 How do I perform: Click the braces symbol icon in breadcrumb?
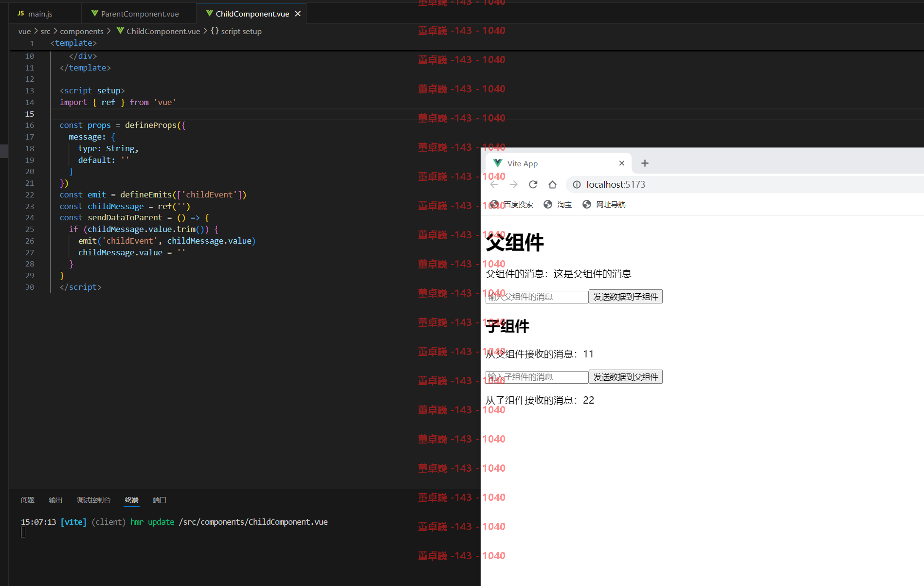215,31
